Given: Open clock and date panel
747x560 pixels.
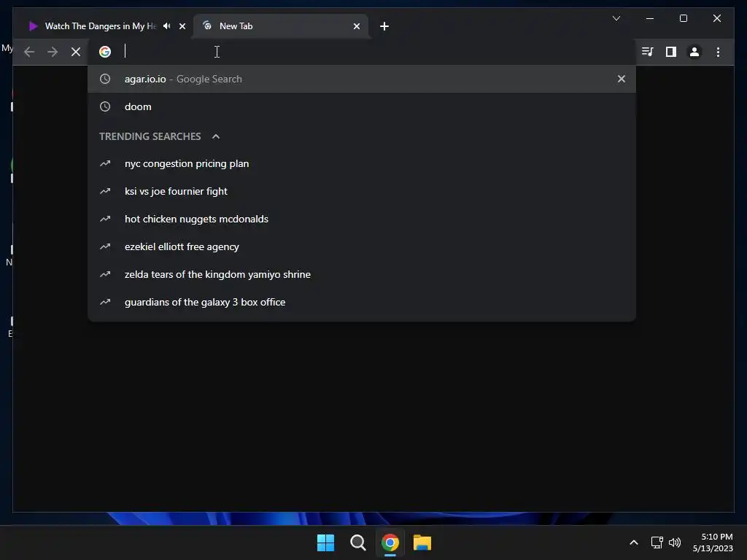Looking at the screenshot, I should point(713,542).
